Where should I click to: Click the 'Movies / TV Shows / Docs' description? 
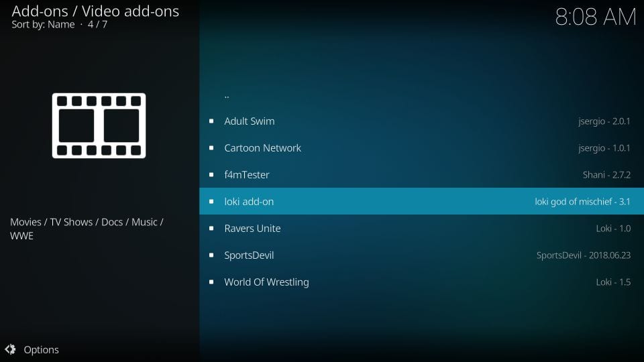click(x=87, y=229)
